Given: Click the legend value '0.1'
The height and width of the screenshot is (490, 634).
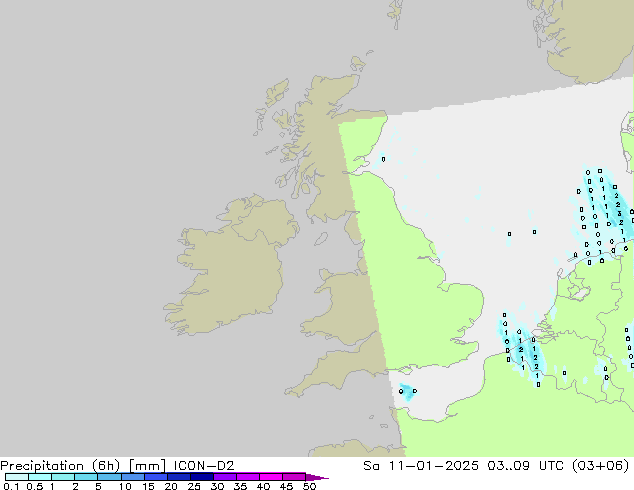Looking at the screenshot, I should point(11,486).
